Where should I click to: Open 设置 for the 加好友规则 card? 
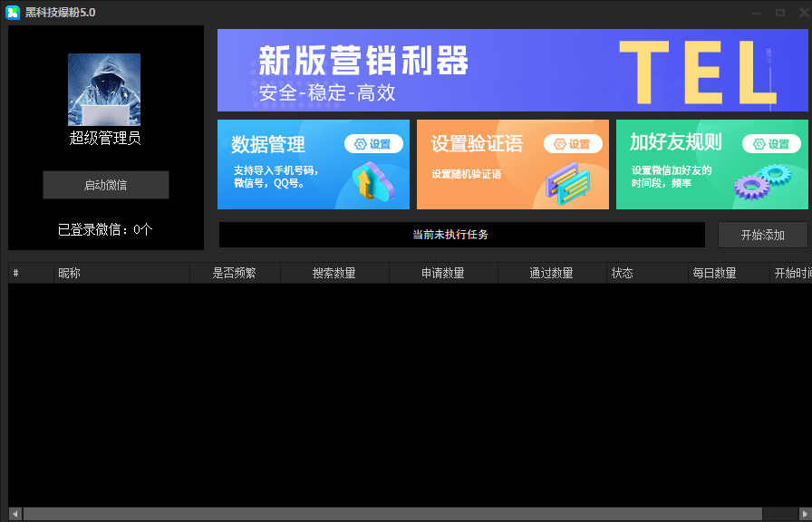coord(771,144)
